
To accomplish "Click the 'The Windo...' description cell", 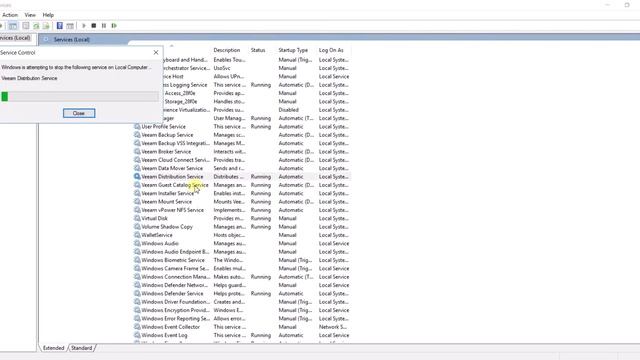I will coord(228,260).
